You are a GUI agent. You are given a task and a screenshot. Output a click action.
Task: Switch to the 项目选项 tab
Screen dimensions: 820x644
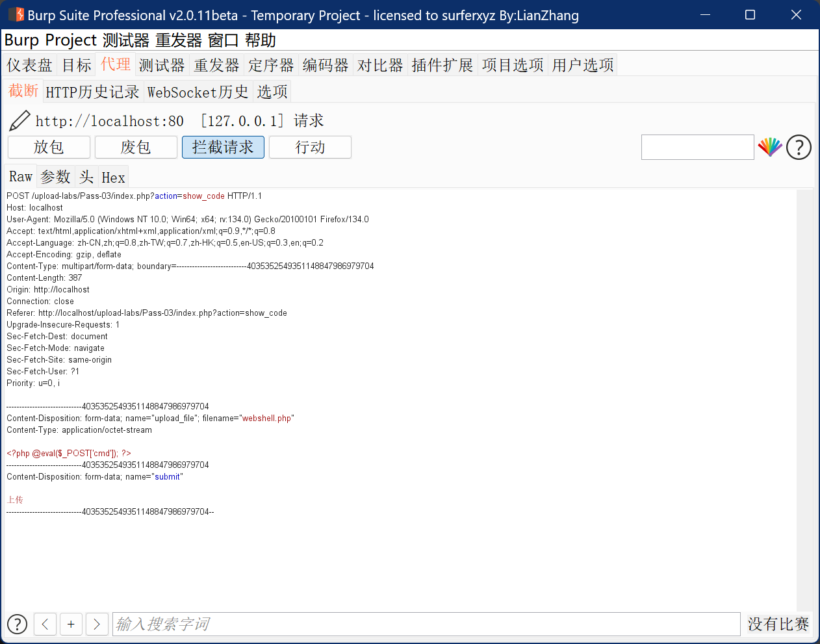[x=513, y=65]
